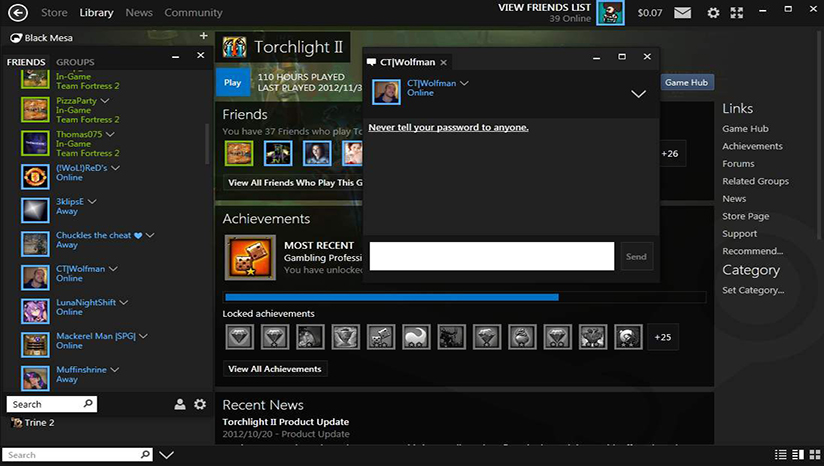
Task: Switch to grid view mode
Action: pos(813,455)
